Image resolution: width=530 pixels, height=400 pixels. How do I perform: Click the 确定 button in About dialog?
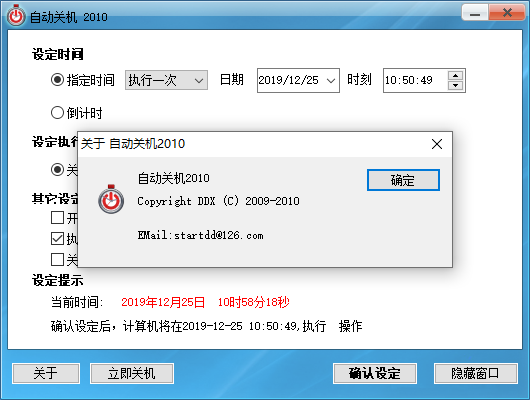pyautogui.click(x=403, y=180)
